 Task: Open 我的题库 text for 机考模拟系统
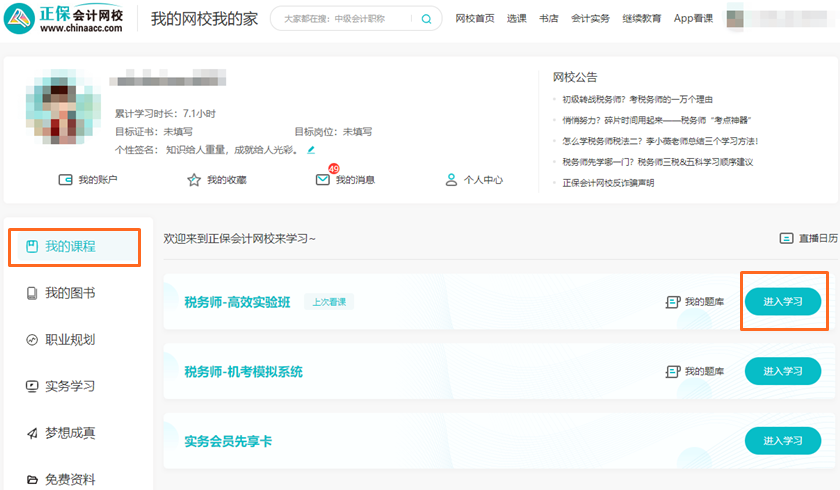click(x=704, y=372)
